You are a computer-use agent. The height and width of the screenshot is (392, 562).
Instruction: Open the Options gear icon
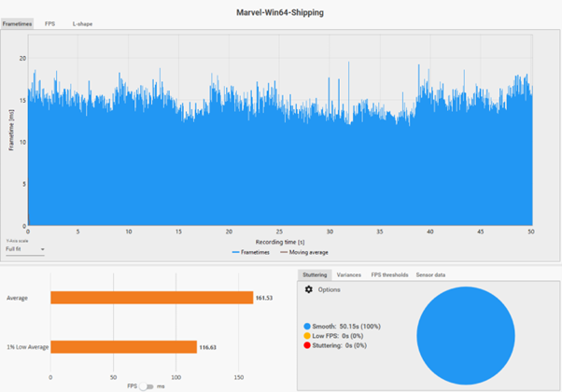coord(309,289)
